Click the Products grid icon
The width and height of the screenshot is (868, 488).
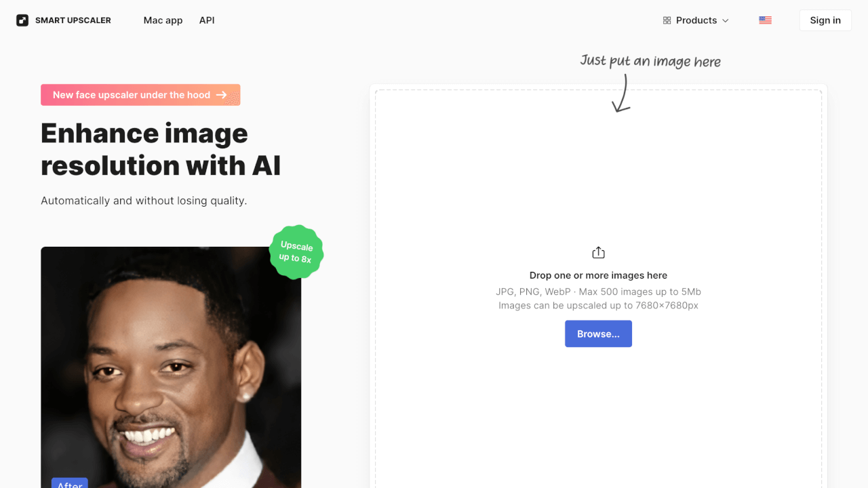(x=667, y=20)
